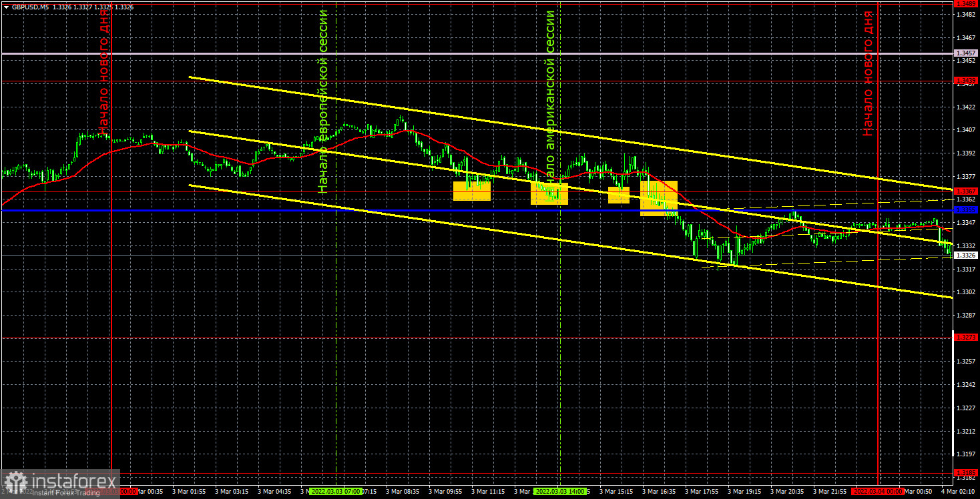
Task: Click the time axis label '3 Mar 08:35'
Action: coord(402,491)
